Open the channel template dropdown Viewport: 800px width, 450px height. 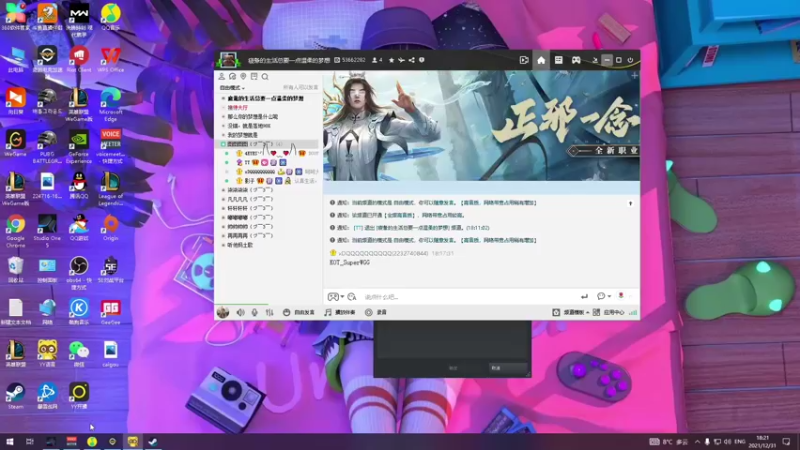coord(570,312)
